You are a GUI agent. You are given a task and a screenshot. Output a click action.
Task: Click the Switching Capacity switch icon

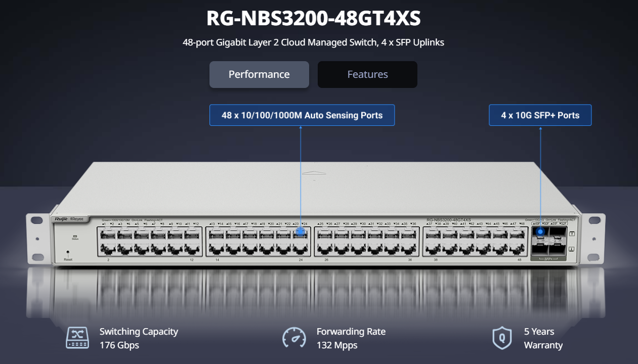pyautogui.click(x=77, y=338)
